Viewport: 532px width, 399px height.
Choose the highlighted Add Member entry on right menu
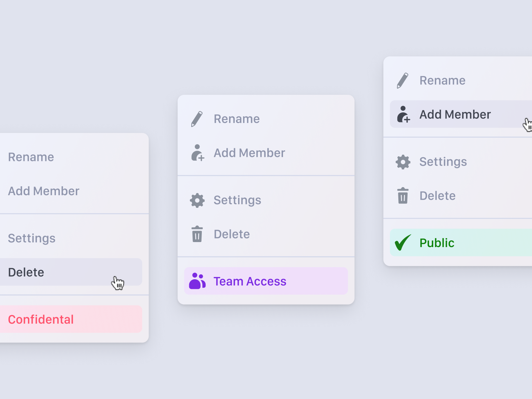[455, 114]
